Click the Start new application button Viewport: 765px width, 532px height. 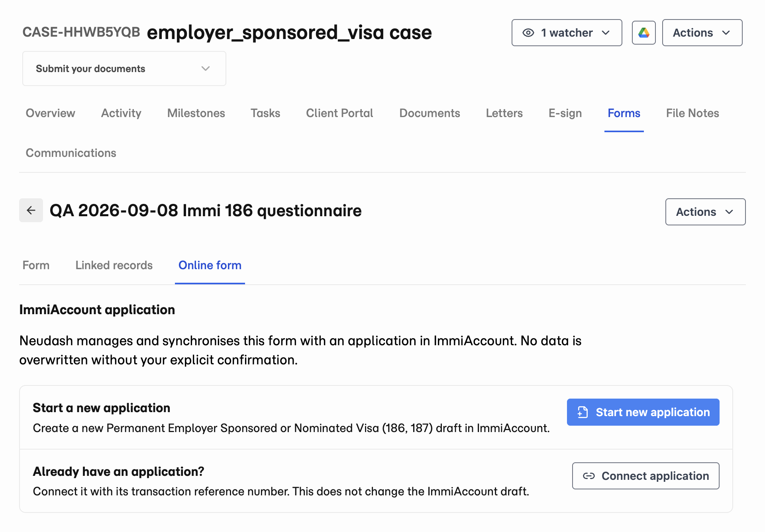[643, 412]
